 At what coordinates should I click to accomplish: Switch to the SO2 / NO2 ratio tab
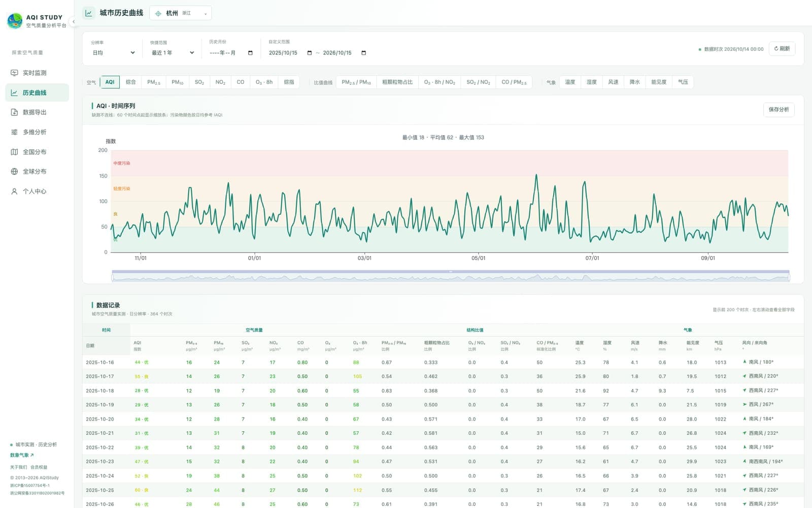click(478, 82)
